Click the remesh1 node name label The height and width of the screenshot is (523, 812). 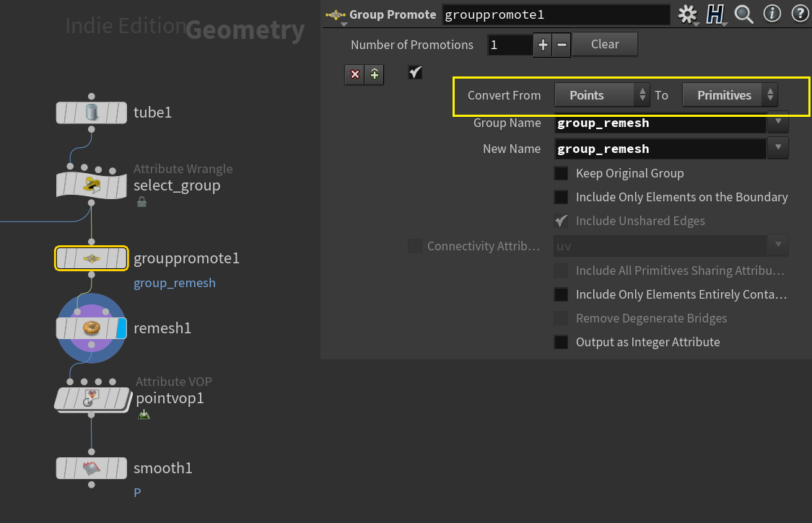pyautogui.click(x=162, y=328)
